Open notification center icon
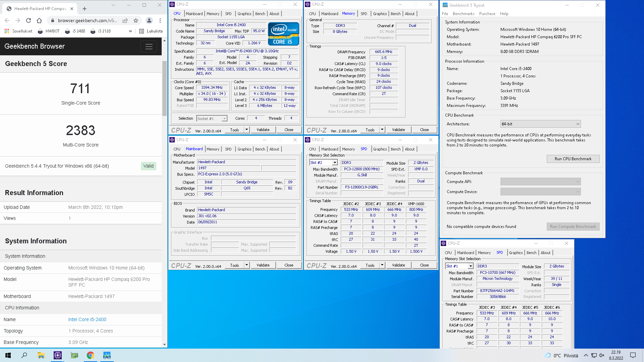This screenshot has height=362, width=644. coord(633,355)
